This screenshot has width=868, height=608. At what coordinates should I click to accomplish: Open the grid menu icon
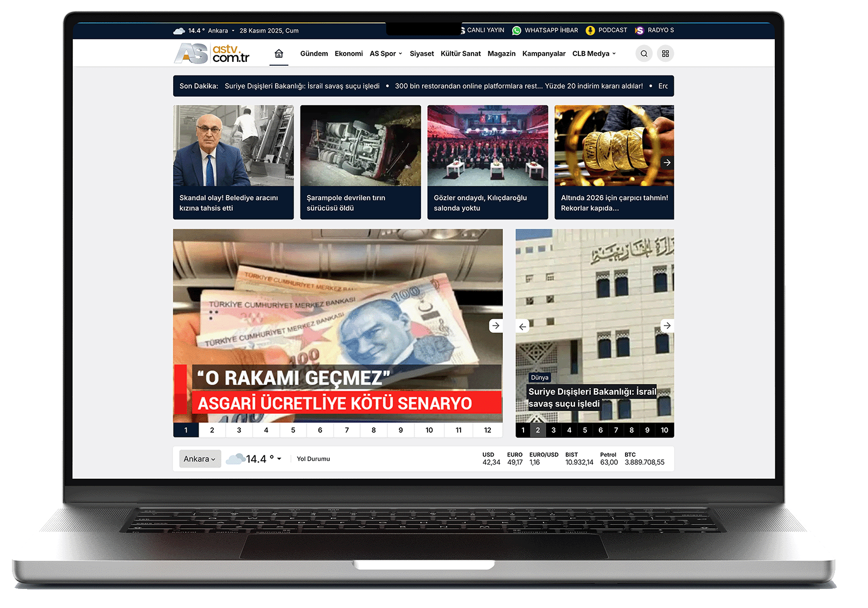point(666,54)
